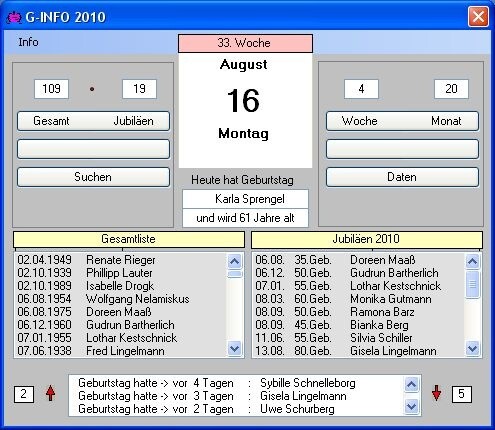Click the Suchen button
Screen dimensions: 495x430
(93, 177)
